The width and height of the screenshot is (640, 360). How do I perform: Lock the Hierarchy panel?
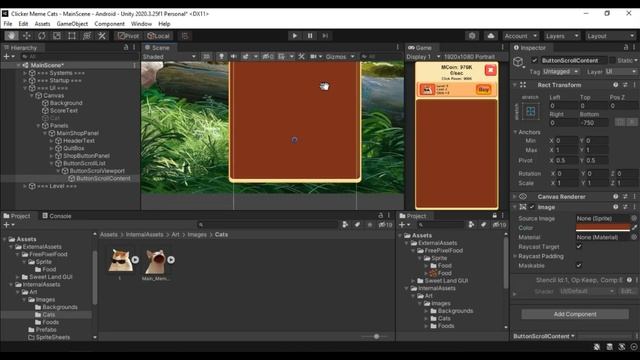tap(126, 48)
